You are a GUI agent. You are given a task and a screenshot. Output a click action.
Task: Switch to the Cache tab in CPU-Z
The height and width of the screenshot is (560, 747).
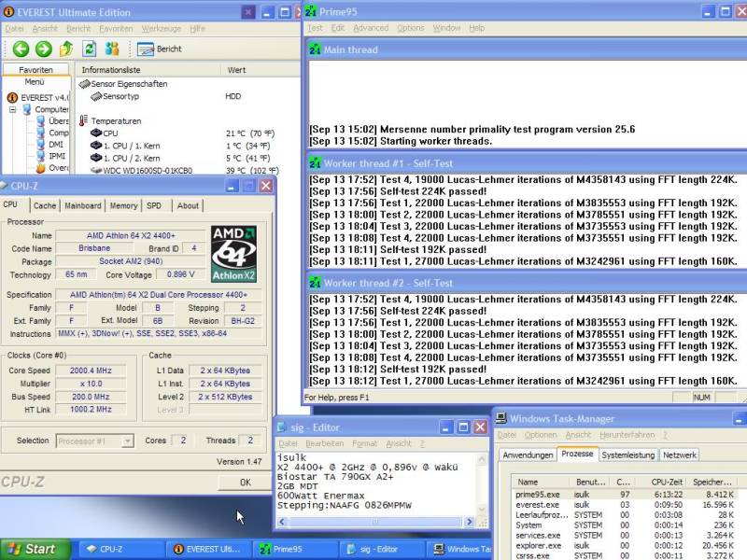coord(45,205)
